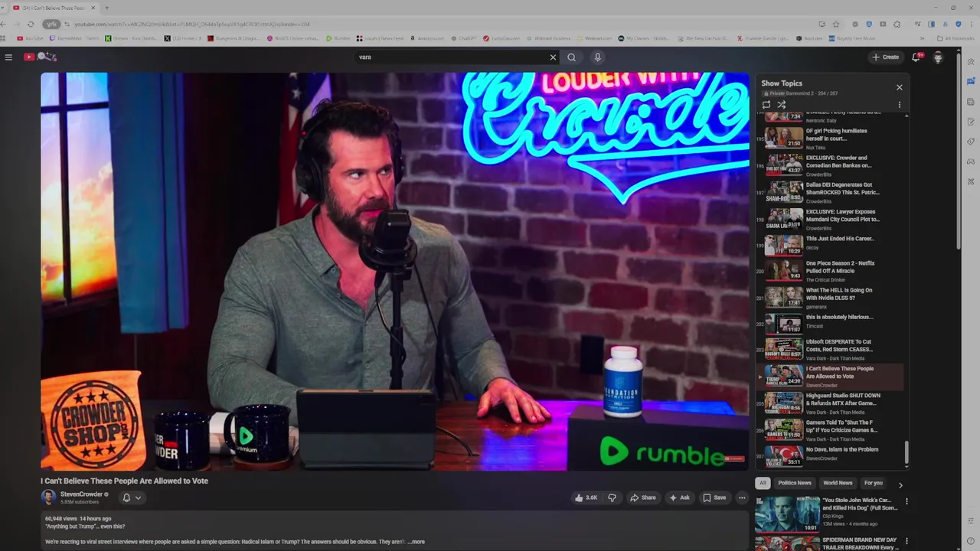Select the For you chip
The height and width of the screenshot is (551, 980).
874,483
